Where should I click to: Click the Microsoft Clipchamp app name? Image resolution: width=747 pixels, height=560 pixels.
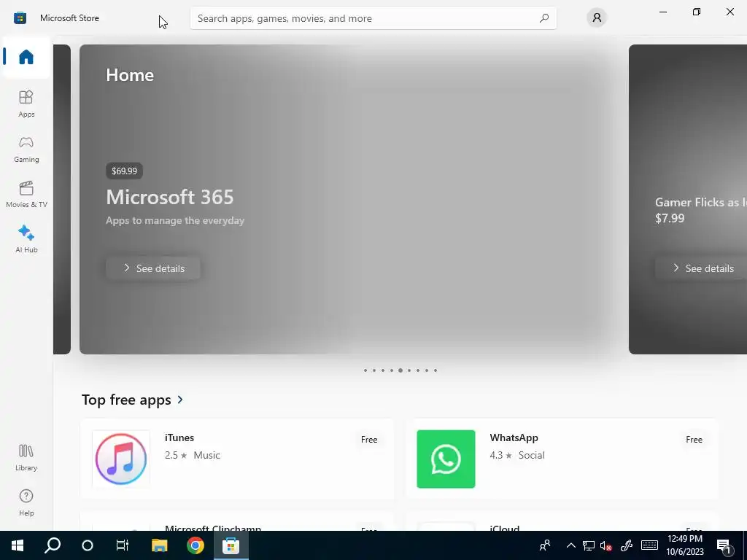213,528
